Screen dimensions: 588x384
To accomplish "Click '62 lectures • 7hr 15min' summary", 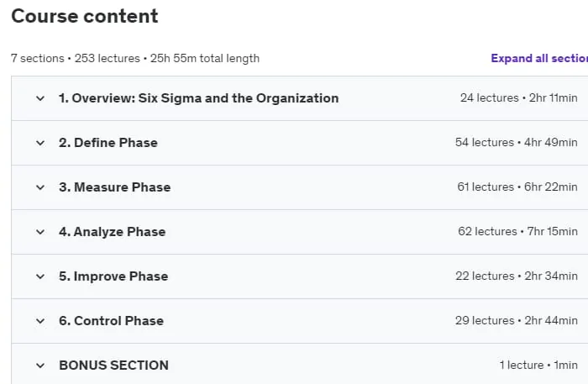I will [517, 232].
